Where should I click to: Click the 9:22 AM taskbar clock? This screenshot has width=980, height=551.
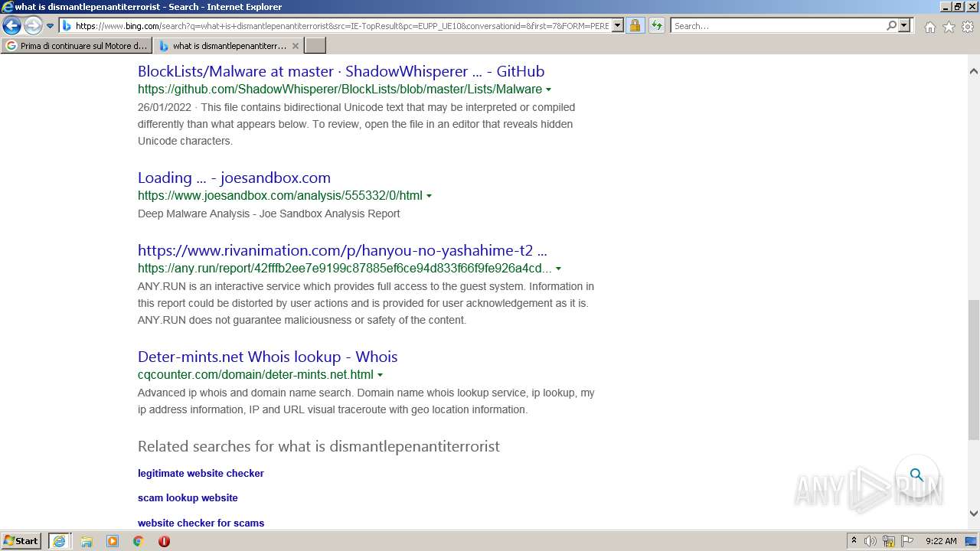(x=941, y=541)
